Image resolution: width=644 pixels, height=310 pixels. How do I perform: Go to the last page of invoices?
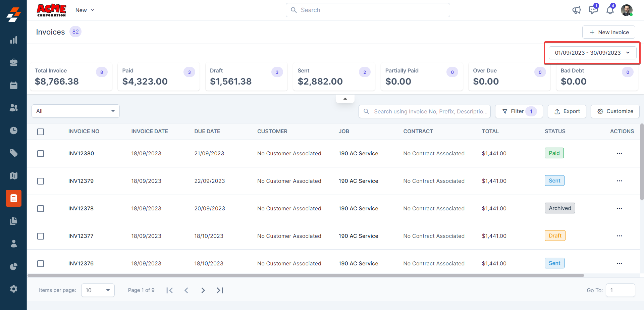220,290
